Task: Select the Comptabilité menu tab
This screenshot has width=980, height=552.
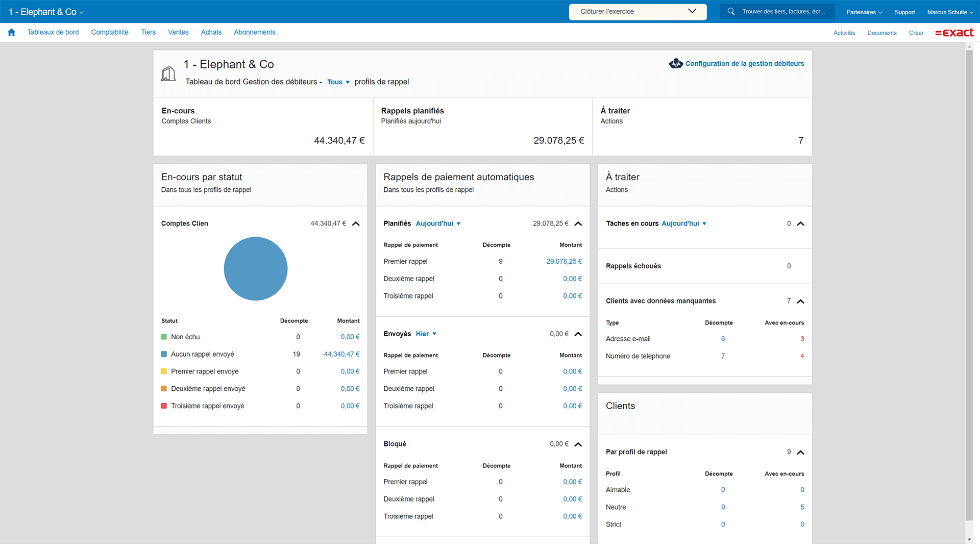Action: [110, 32]
